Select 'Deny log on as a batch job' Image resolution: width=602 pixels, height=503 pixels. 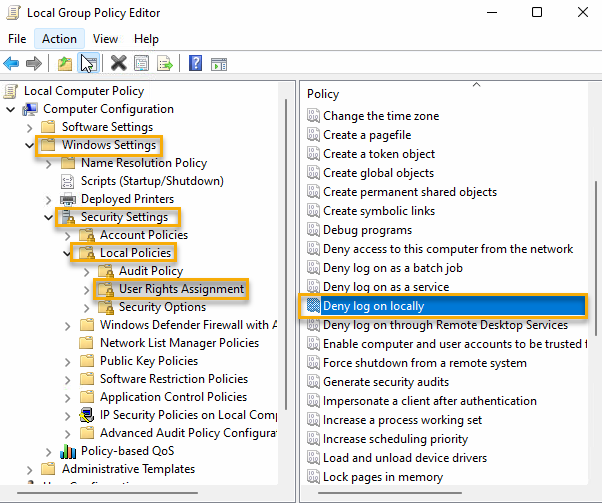[x=393, y=268]
